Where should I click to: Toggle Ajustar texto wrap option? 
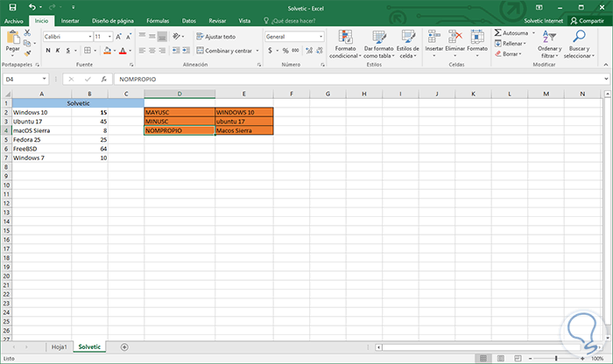(x=215, y=37)
